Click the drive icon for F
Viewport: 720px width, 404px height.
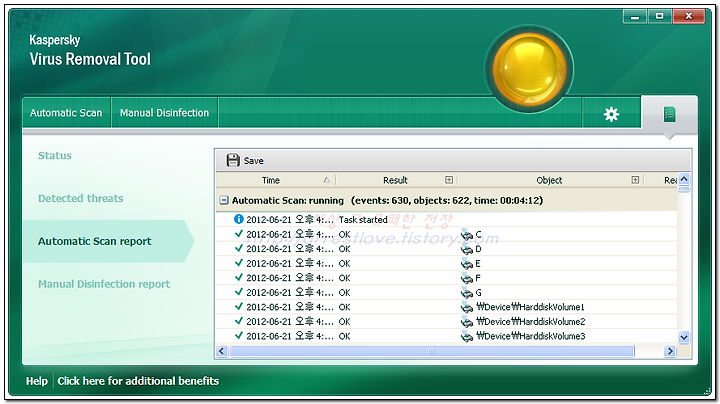(467, 278)
